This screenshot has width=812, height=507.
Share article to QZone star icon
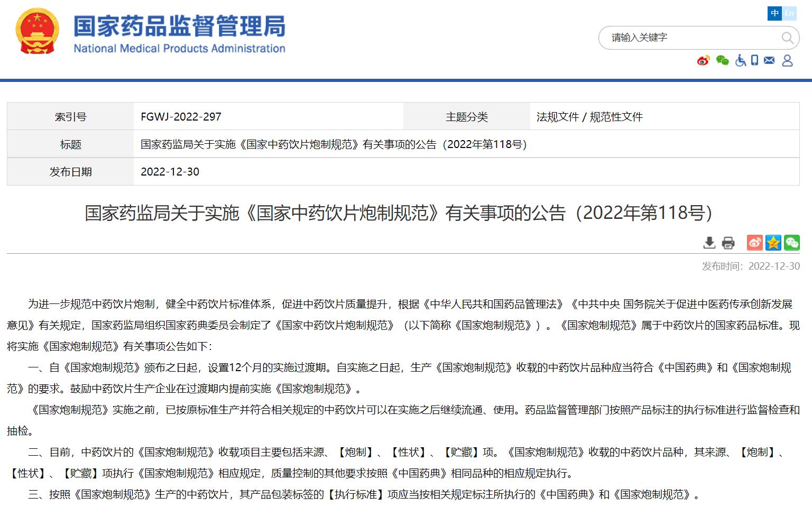(x=773, y=243)
